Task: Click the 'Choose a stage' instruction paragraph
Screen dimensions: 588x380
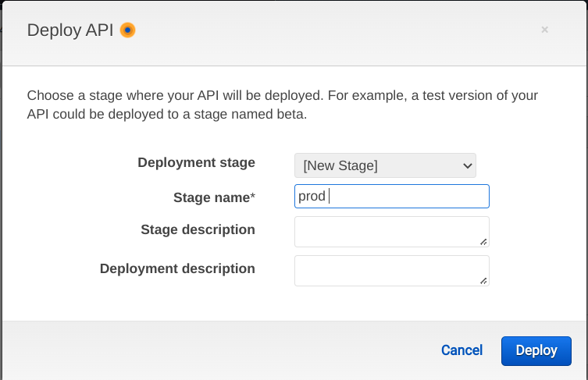Action: tap(281, 105)
